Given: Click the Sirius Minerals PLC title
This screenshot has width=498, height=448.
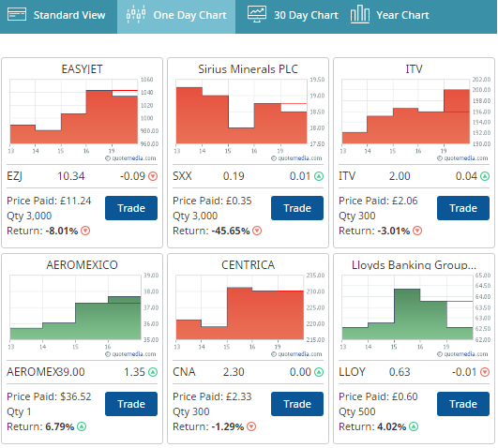Looking at the screenshot, I should 248,69.
